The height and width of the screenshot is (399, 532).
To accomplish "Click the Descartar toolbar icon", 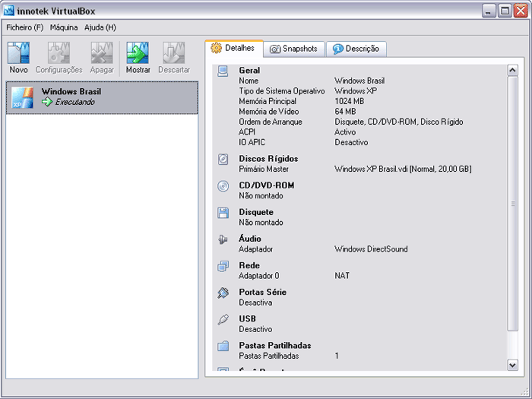I will point(174,53).
